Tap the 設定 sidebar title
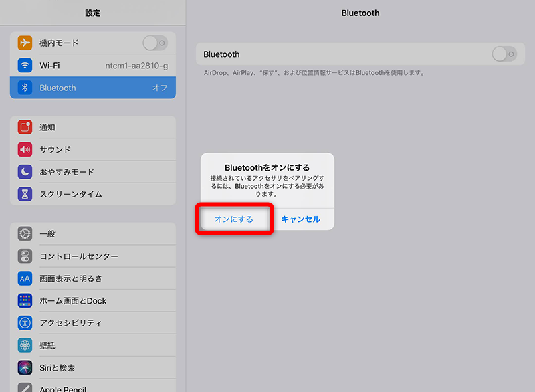The height and width of the screenshot is (392, 535). pyautogui.click(x=92, y=13)
